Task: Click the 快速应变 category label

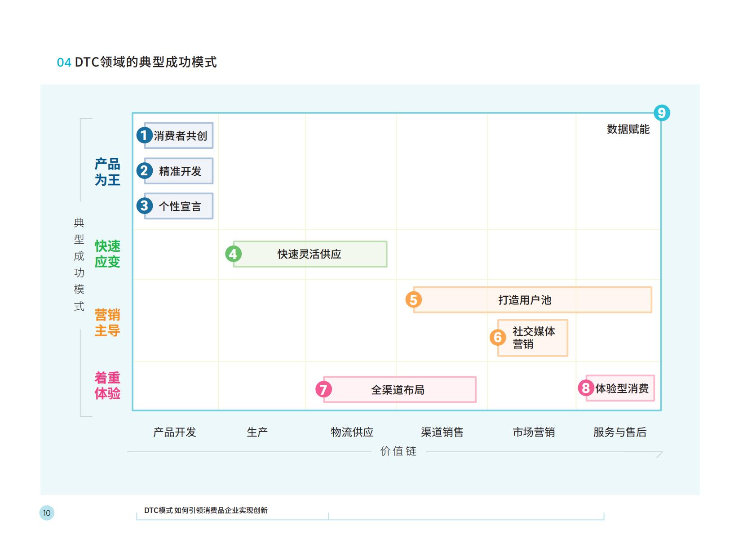Action: point(107,254)
